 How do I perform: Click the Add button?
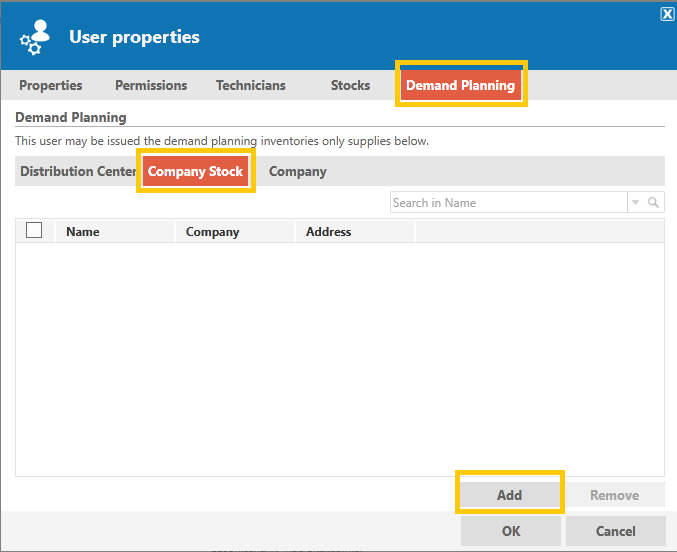click(x=509, y=495)
